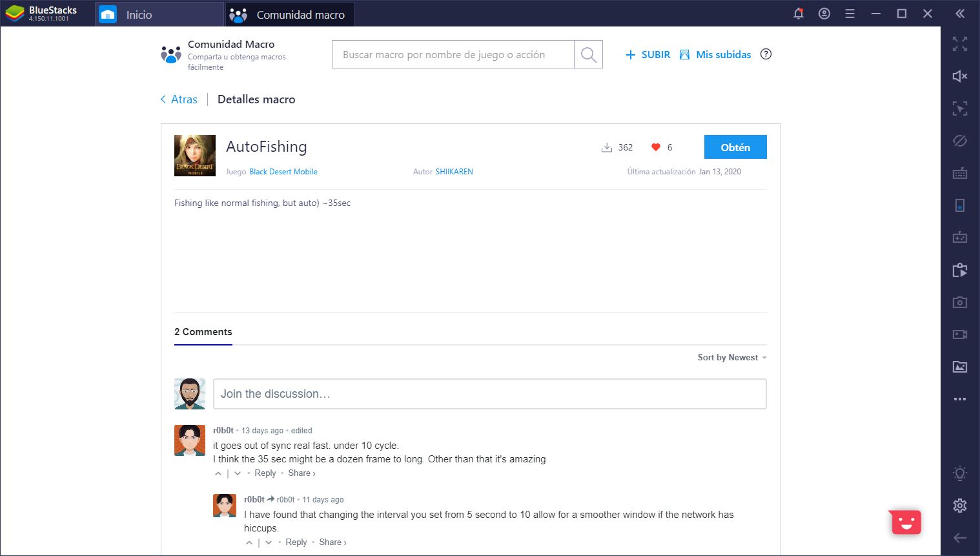Click Reply under the second comment
This screenshot has height=556, width=980.
pyautogui.click(x=296, y=542)
